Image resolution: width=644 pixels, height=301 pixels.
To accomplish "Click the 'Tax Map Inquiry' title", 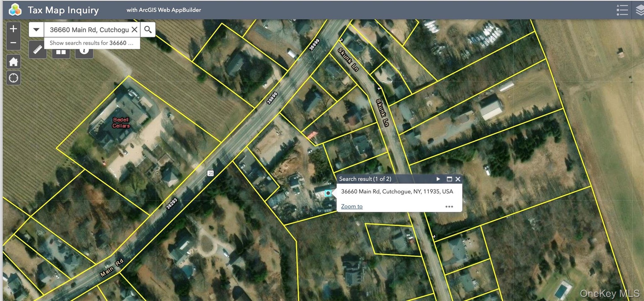I will tap(63, 10).
